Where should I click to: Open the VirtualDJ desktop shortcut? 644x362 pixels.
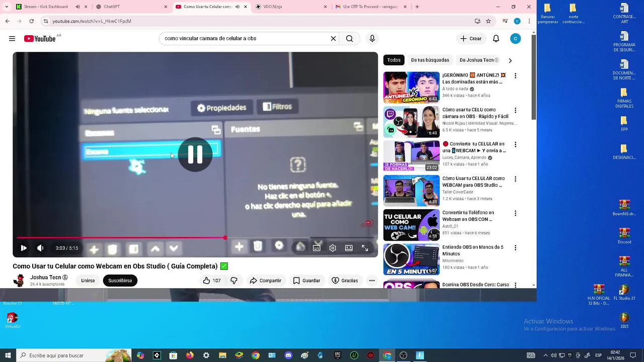pos(13,320)
